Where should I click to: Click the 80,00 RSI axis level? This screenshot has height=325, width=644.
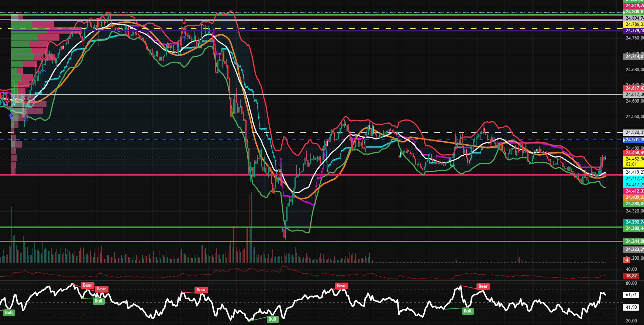pyautogui.click(x=631, y=283)
